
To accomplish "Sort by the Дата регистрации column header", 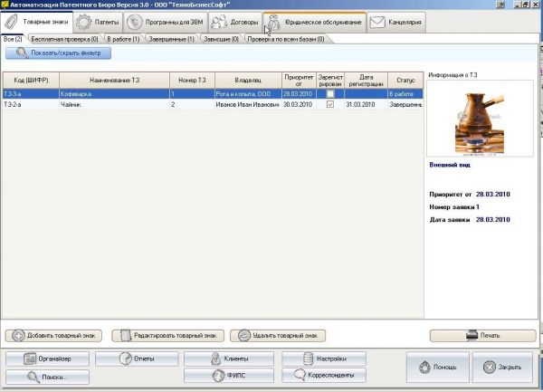I will (366, 81).
